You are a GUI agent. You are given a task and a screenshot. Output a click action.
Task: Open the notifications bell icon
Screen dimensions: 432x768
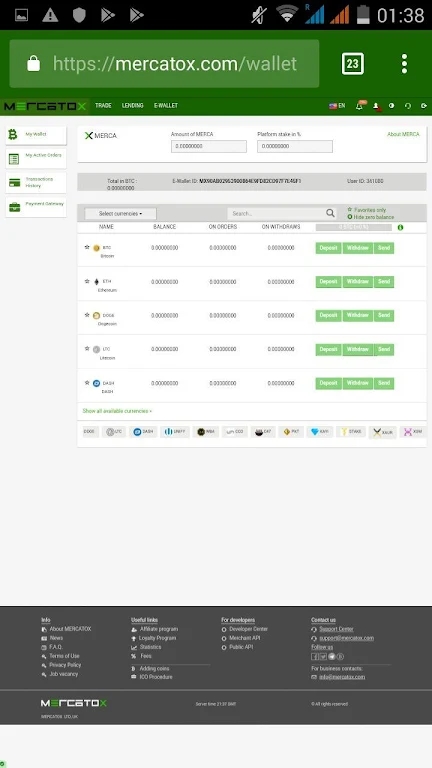click(360, 105)
